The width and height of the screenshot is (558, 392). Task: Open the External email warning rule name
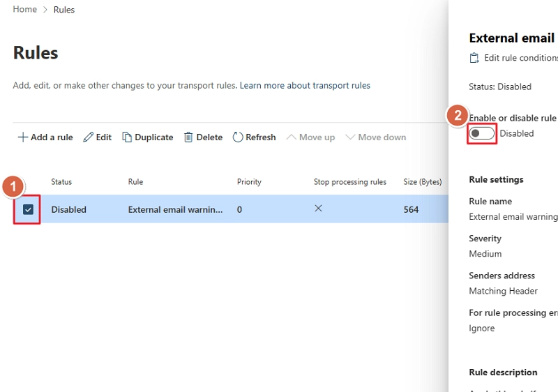(175, 209)
